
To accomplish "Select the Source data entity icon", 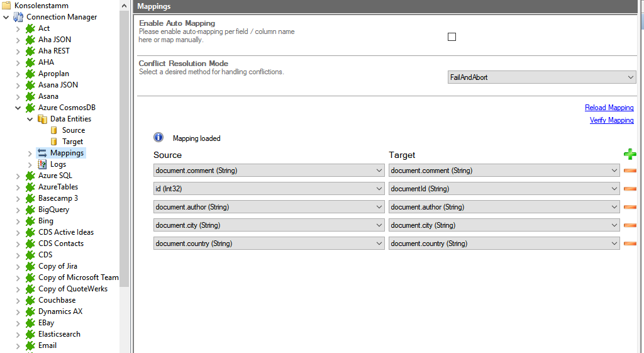I will 54,130.
